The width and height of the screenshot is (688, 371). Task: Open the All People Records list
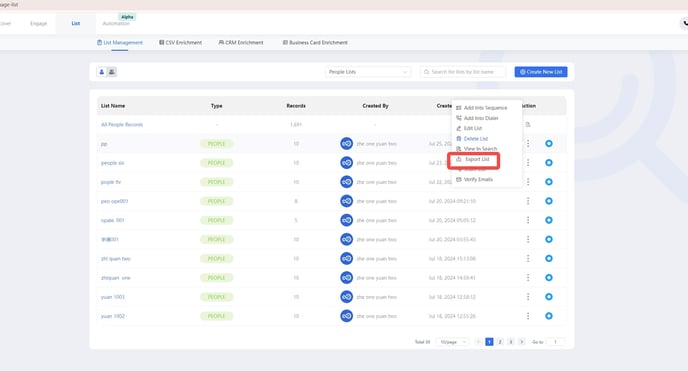coord(122,125)
